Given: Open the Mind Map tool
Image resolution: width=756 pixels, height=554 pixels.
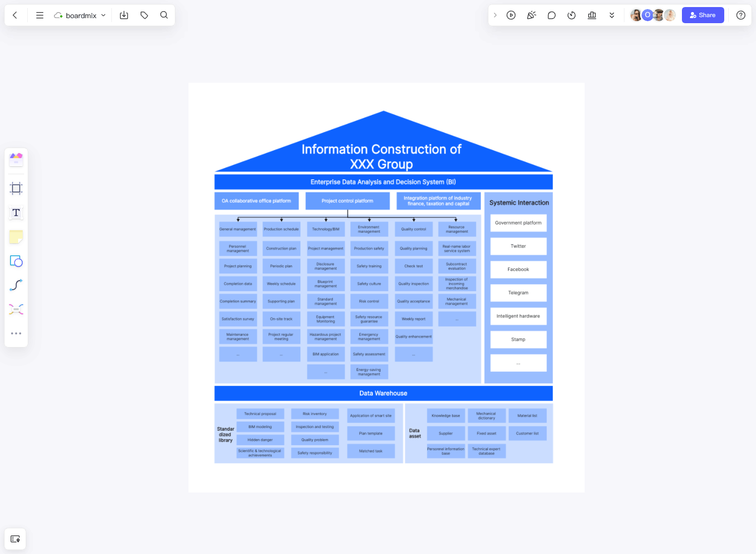Looking at the screenshot, I should click(x=16, y=309).
